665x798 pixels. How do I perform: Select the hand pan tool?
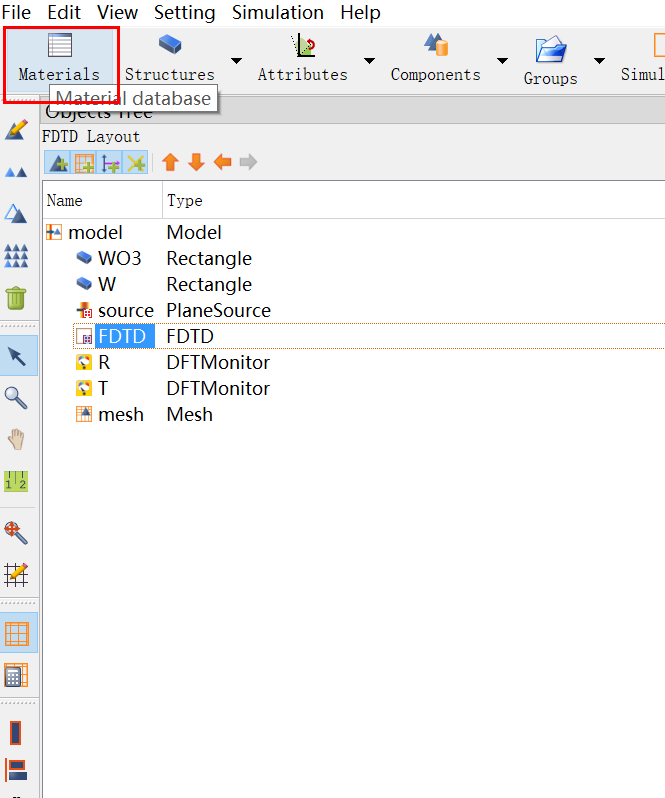[x=16, y=439]
